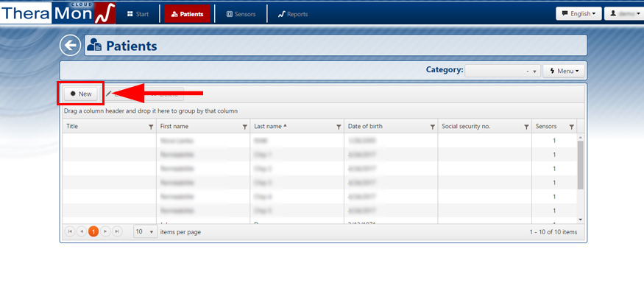Viewport: 644px width, 308px height.
Task: Open the English language selector
Action: [x=578, y=13]
